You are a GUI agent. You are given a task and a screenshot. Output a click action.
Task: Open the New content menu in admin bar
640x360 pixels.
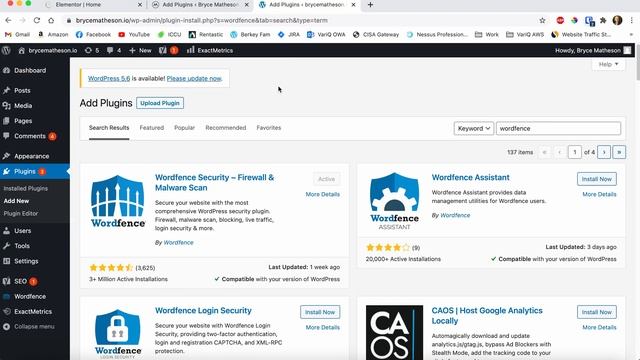coord(140,50)
